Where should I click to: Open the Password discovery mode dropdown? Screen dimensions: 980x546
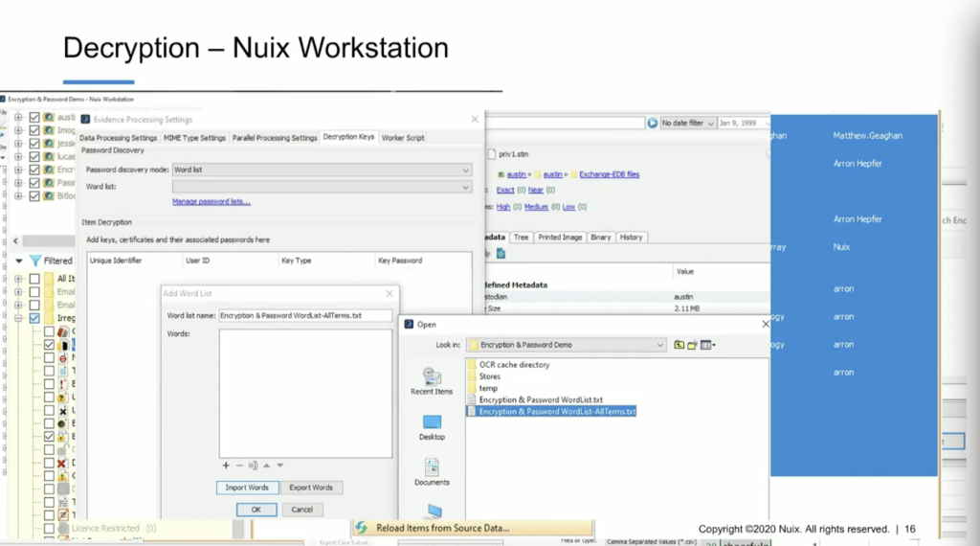click(465, 171)
